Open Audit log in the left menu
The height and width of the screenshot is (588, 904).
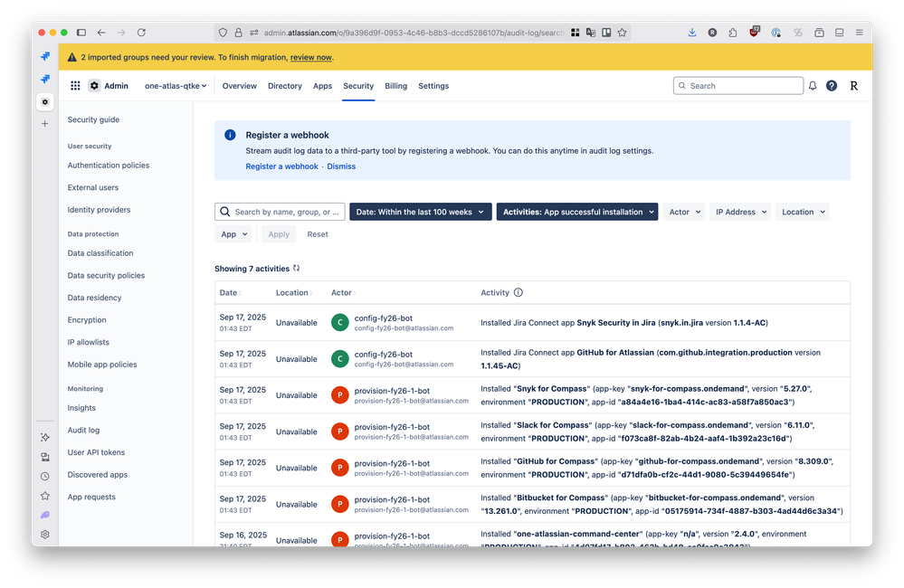83,430
